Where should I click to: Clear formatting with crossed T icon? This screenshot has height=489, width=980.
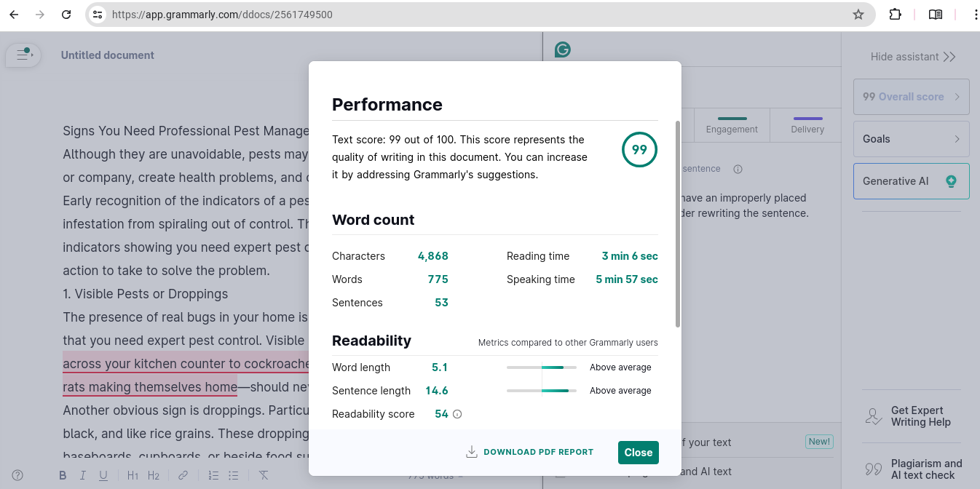[x=264, y=476]
